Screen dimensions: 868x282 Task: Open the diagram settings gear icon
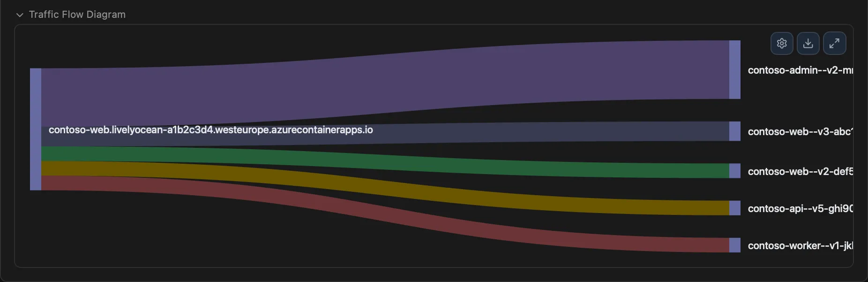coord(782,44)
